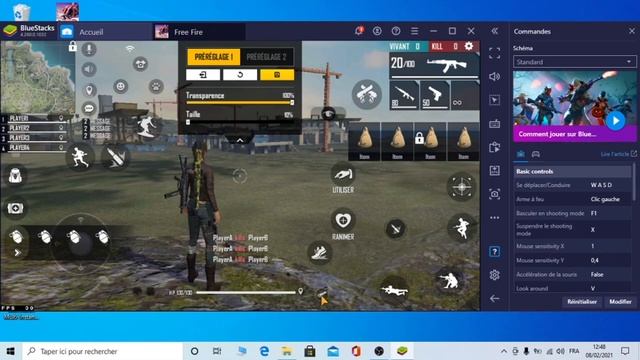
Task: Open the sidebar three-dots more menu
Action: [x=494, y=218]
